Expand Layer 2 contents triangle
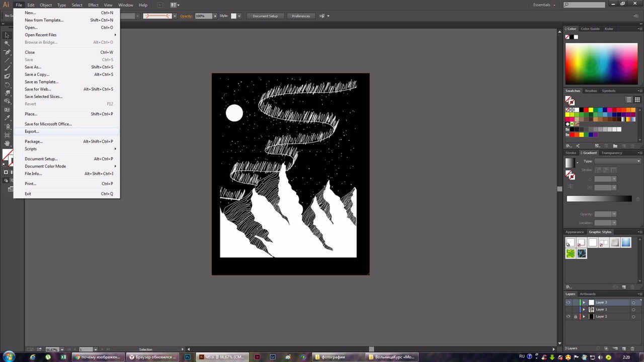Screen dimensions: 644x362 point(584,316)
